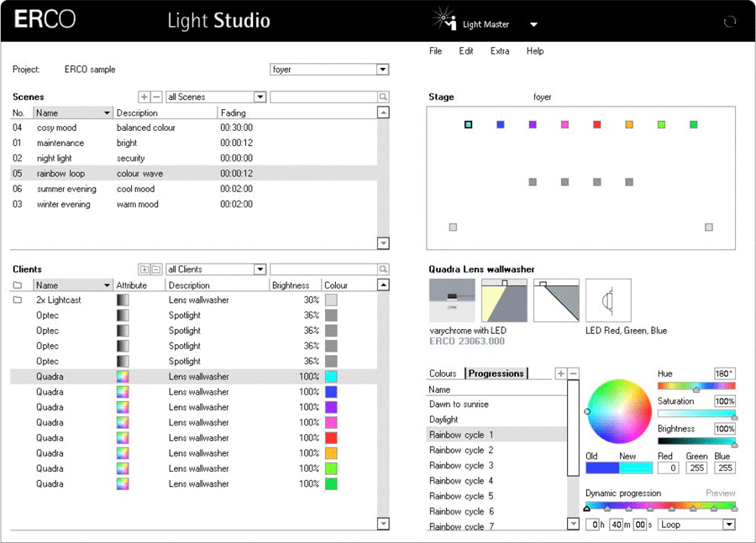
Task: Open the 2x Lightcast folder icon
Action: (18, 300)
